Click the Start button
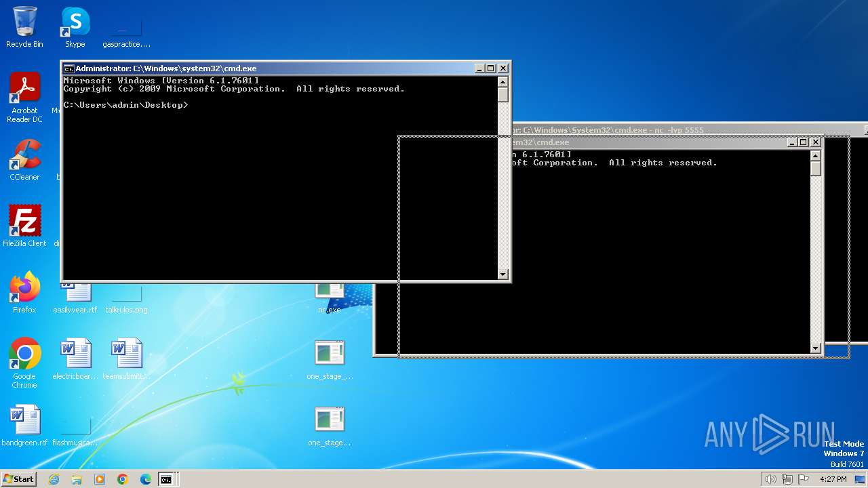This screenshot has height=488, width=868. (x=18, y=479)
